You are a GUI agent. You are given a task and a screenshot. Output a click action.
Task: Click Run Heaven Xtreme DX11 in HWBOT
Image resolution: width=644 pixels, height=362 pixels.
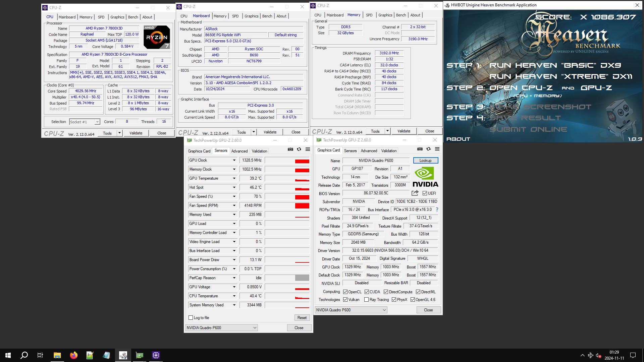(561, 76)
